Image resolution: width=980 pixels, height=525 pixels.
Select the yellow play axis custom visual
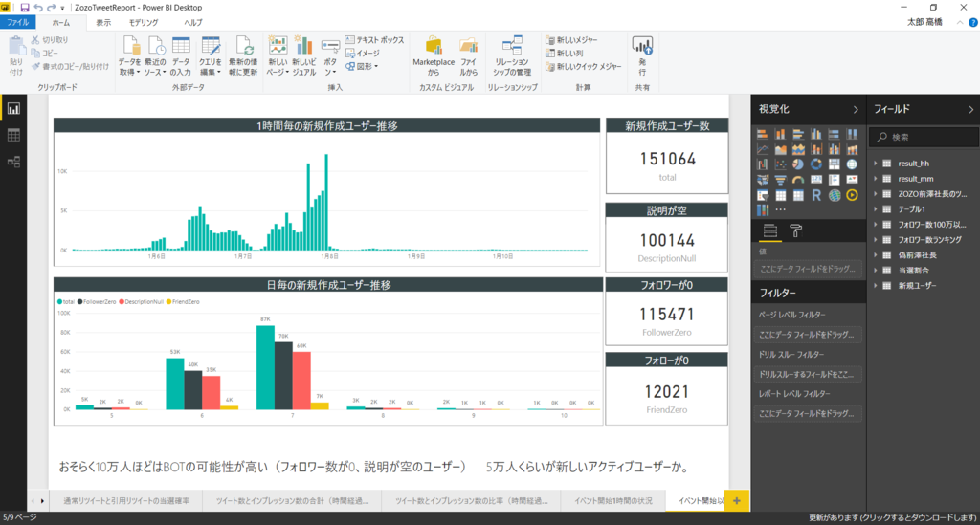[853, 195]
